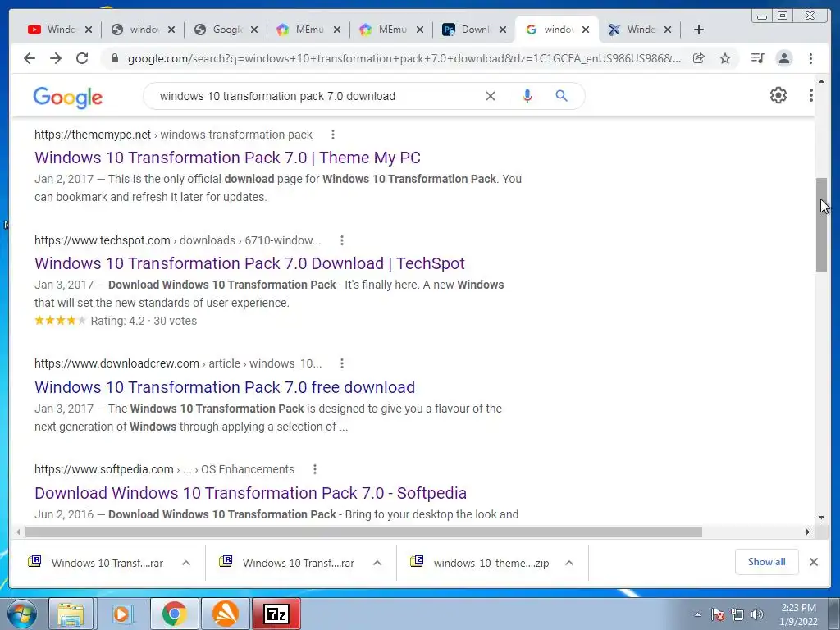The height and width of the screenshot is (630, 840).
Task: Open Google apps dots beside settings gear
Action: coord(811,95)
